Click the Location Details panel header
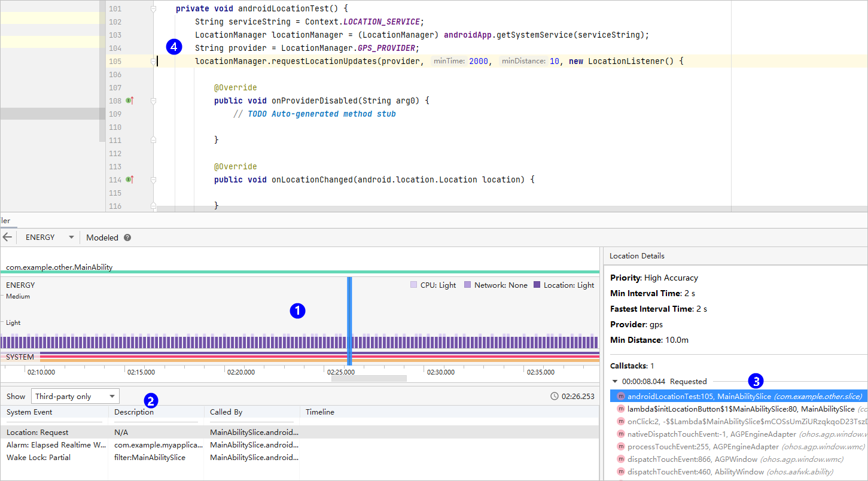Viewport: 868px width, 481px height. pos(637,255)
